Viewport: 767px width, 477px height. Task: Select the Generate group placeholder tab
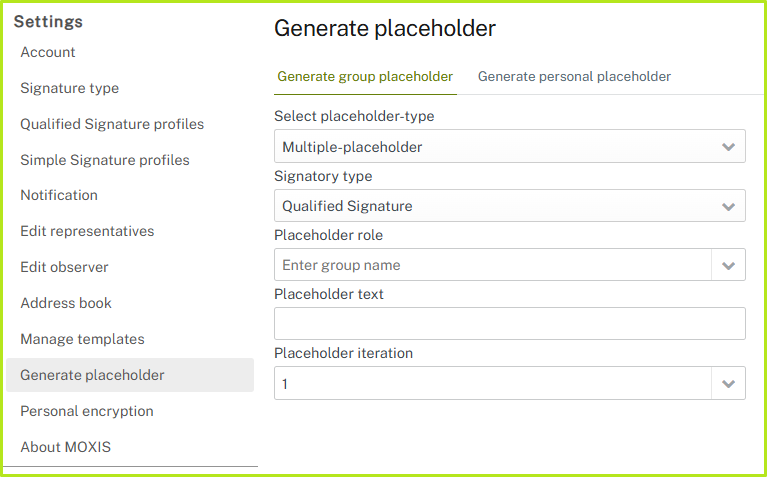point(365,77)
